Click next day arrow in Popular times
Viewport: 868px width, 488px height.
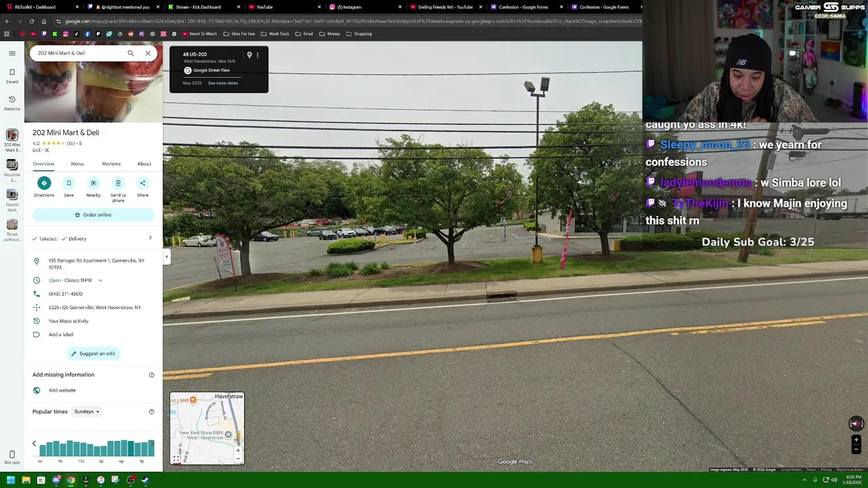152,444
